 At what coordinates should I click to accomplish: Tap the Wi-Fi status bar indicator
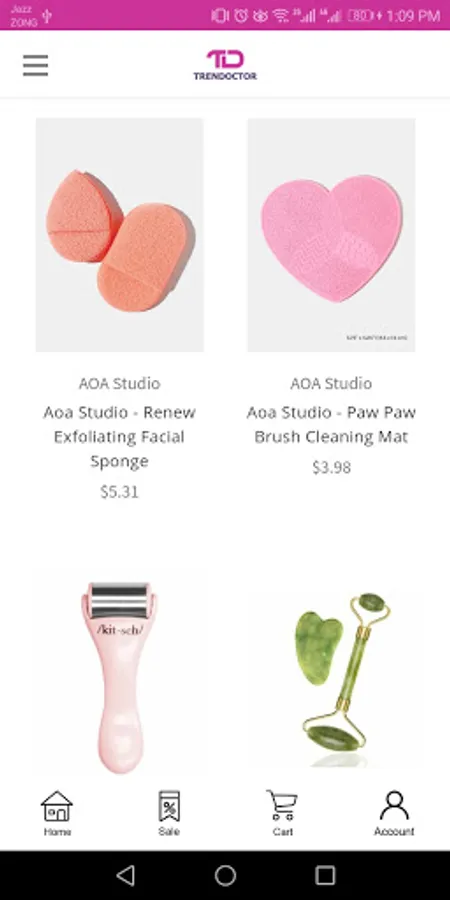click(281, 15)
